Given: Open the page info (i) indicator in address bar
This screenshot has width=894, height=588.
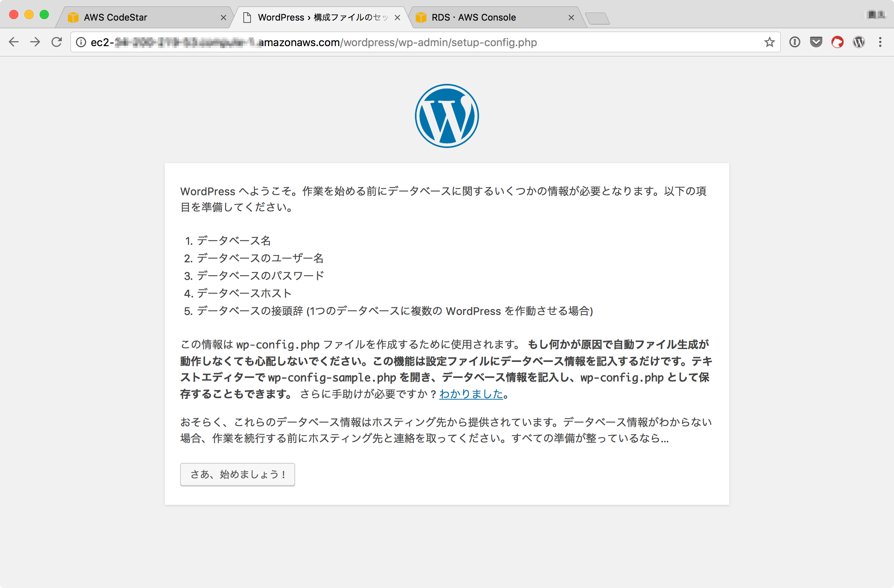Looking at the screenshot, I should tap(80, 42).
